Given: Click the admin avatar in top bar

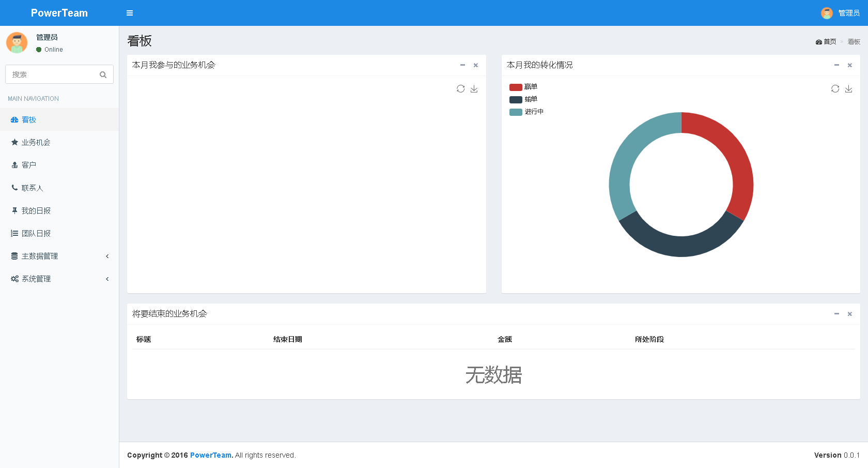Looking at the screenshot, I should click(827, 13).
